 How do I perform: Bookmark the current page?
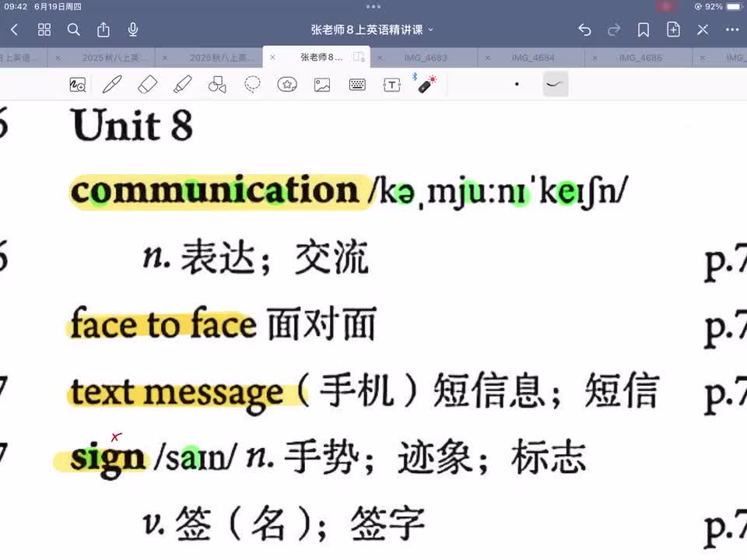click(x=644, y=30)
